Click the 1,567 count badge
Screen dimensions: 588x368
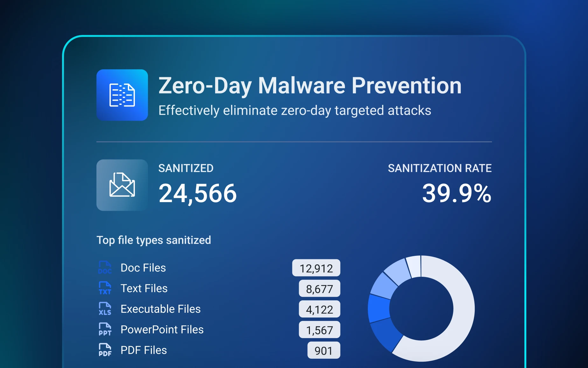tap(319, 330)
